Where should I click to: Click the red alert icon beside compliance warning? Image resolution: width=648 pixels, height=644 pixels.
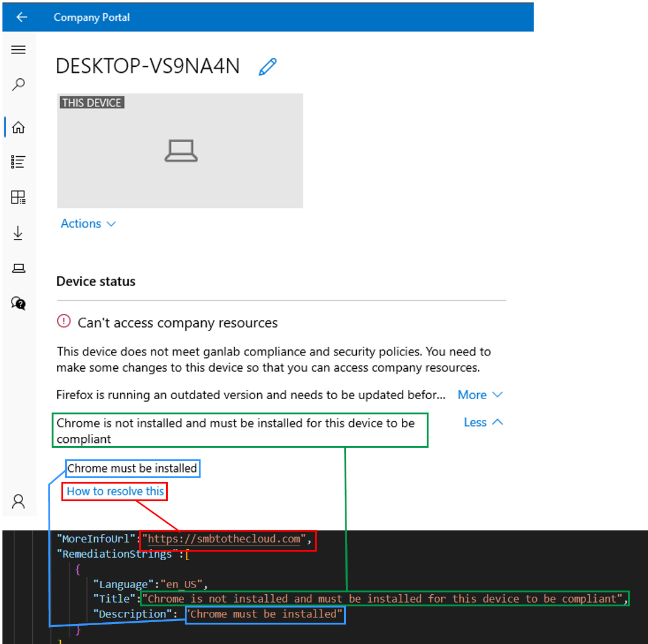pos(64,321)
